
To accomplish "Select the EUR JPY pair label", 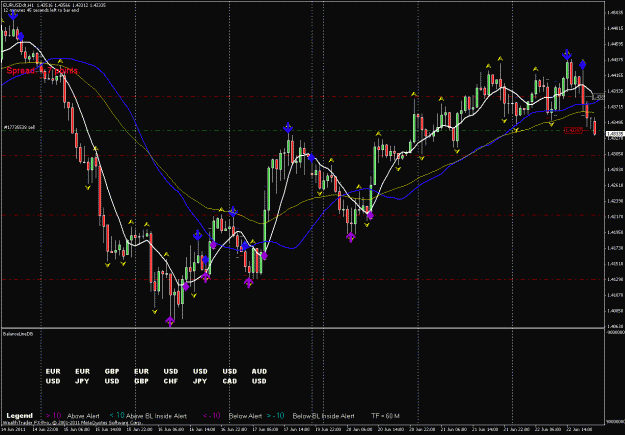I will (83, 376).
